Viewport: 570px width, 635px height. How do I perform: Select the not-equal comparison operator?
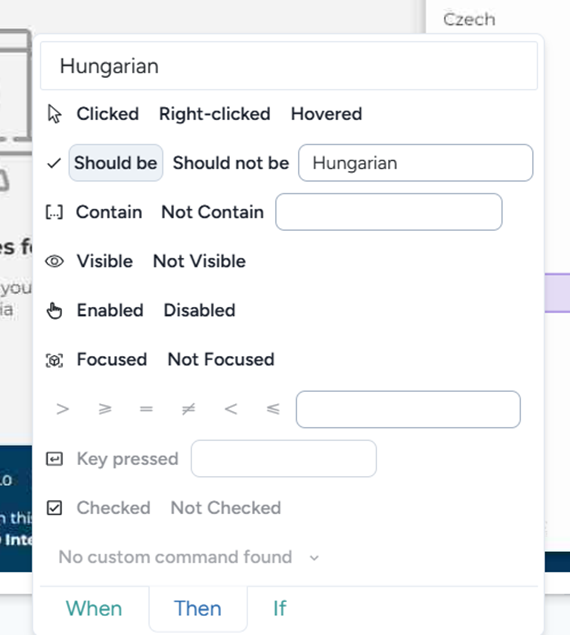click(x=188, y=409)
